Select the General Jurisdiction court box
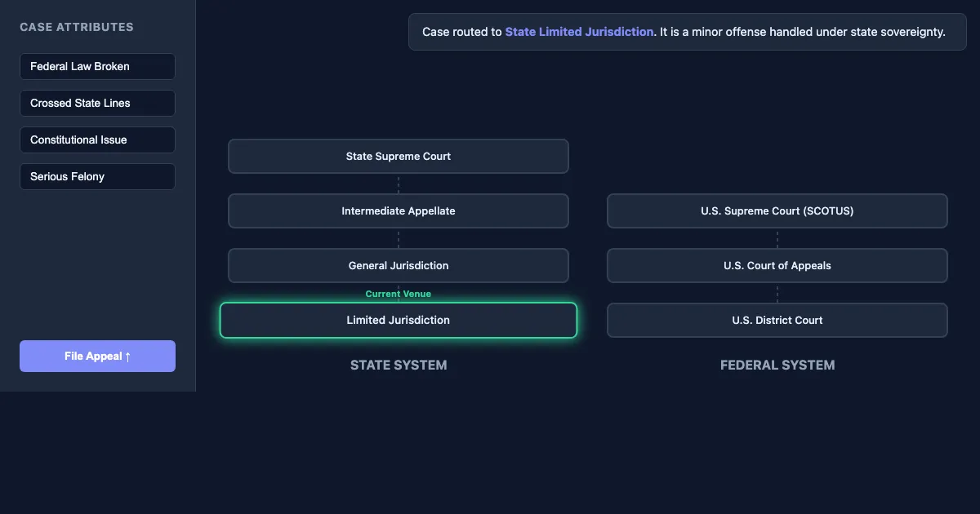 399,265
